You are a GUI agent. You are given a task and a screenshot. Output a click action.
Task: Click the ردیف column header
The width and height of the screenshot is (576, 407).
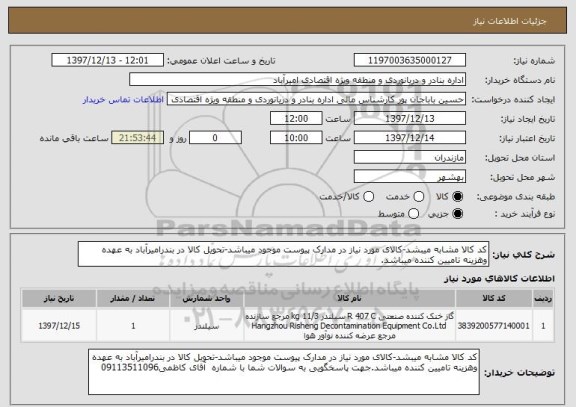pyautogui.click(x=543, y=298)
